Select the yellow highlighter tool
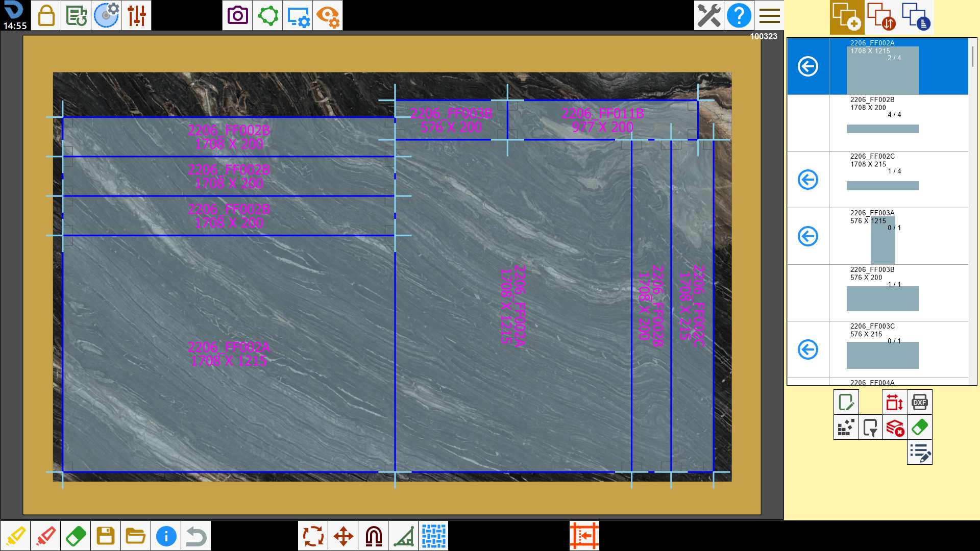This screenshot has width=980, height=551. [x=15, y=536]
